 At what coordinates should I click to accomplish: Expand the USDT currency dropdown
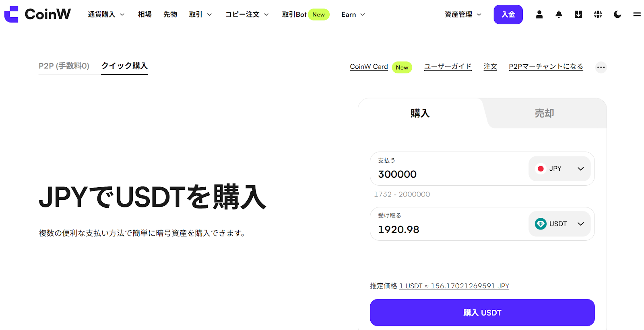(x=559, y=224)
